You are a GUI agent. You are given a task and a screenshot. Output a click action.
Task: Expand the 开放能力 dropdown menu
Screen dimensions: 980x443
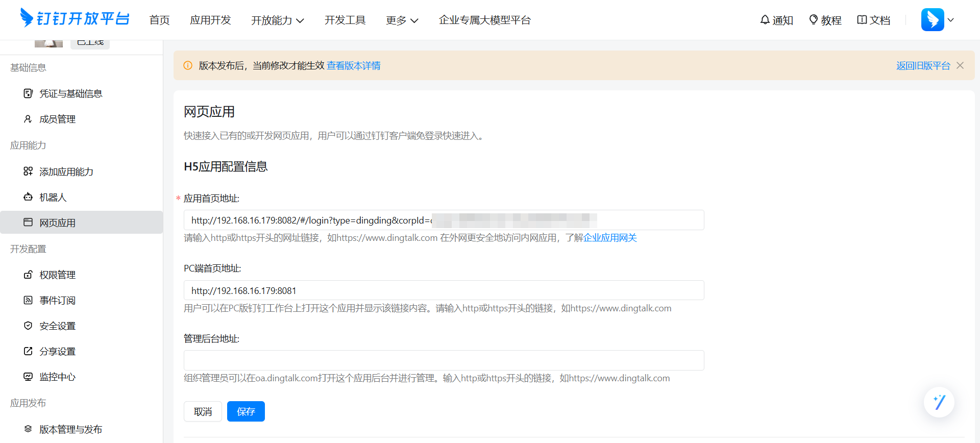[277, 20]
